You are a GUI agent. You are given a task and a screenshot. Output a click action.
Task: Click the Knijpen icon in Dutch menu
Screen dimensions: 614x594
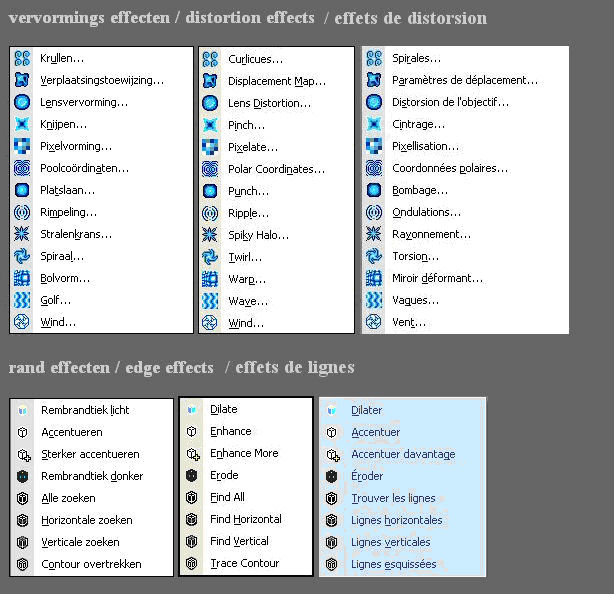[x=22, y=124]
